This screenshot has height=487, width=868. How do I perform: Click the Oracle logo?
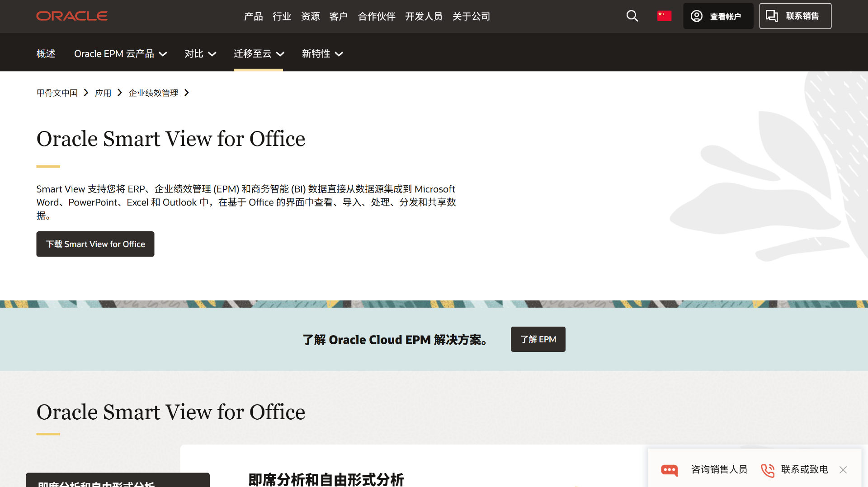71,16
